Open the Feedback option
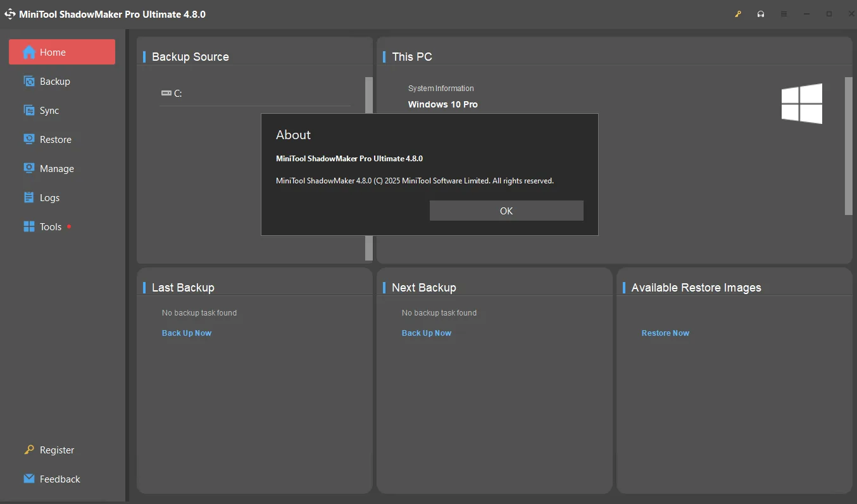This screenshot has width=857, height=504. [62, 479]
